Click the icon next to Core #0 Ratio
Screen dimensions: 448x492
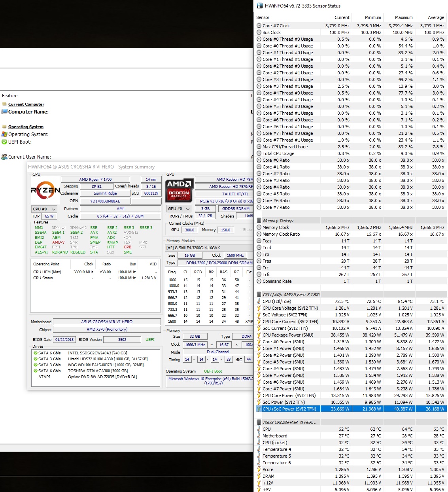[259, 160]
